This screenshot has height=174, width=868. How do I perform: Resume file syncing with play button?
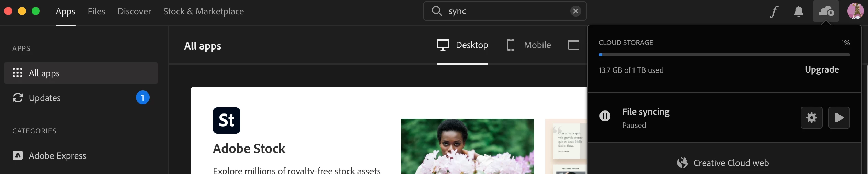point(839,118)
